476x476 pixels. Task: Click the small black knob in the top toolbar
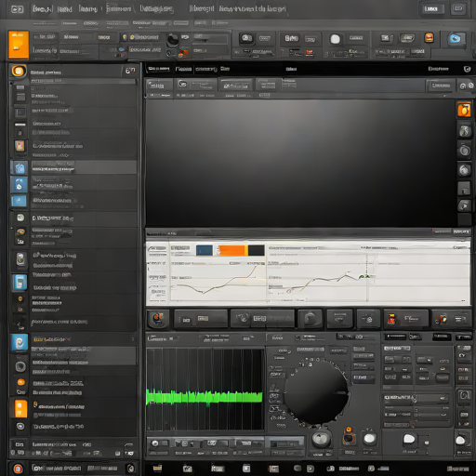coord(172,40)
